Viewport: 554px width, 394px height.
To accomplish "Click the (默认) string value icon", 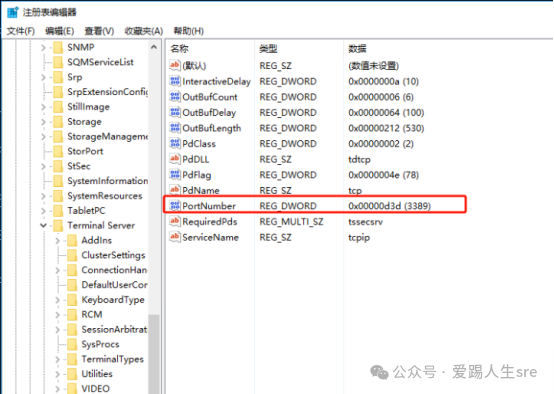I will point(175,65).
